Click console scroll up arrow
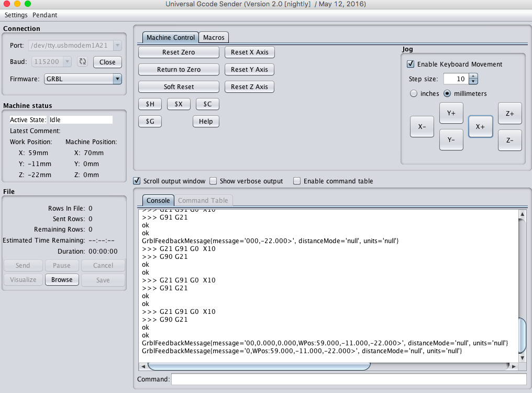The width and height of the screenshot is (532, 393). (522, 214)
